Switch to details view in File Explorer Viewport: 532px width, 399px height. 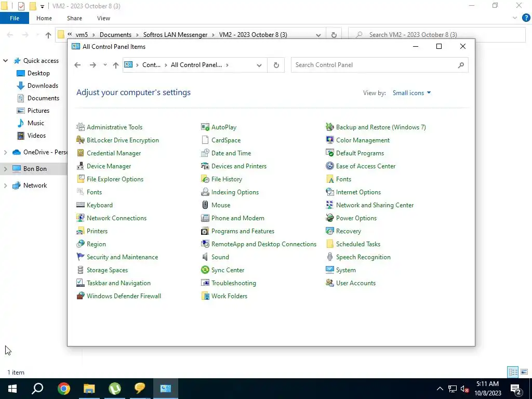click(513, 372)
